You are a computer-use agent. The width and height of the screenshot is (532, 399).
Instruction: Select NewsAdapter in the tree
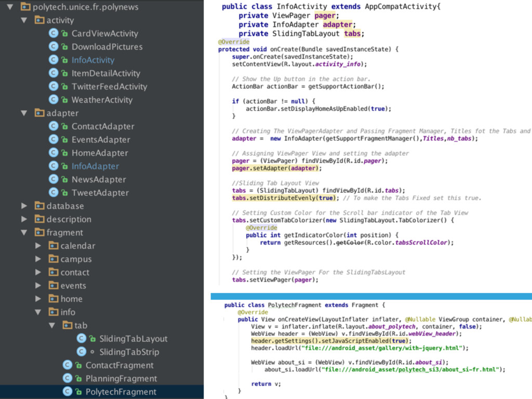coord(99,179)
